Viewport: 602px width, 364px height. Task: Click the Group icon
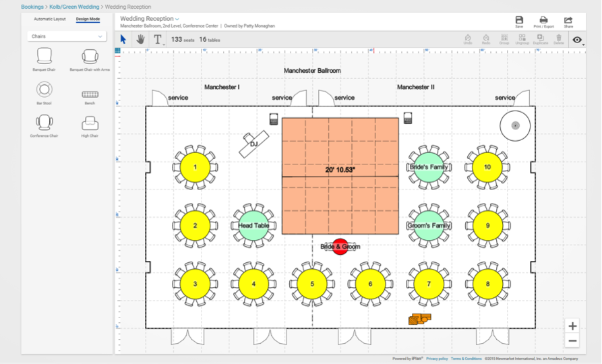pyautogui.click(x=504, y=39)
